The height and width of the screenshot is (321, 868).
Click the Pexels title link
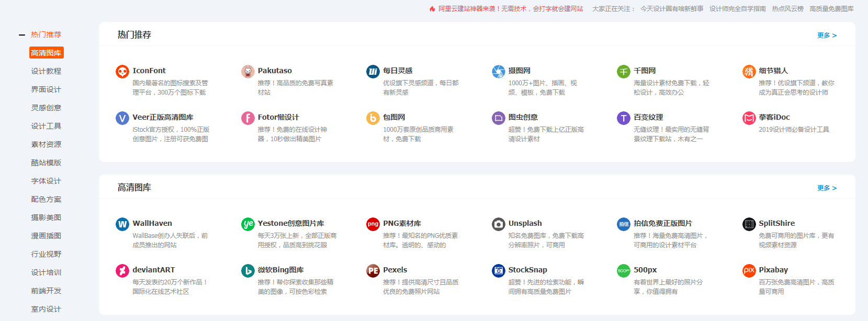pyautogui.click(x=395, y=270)
